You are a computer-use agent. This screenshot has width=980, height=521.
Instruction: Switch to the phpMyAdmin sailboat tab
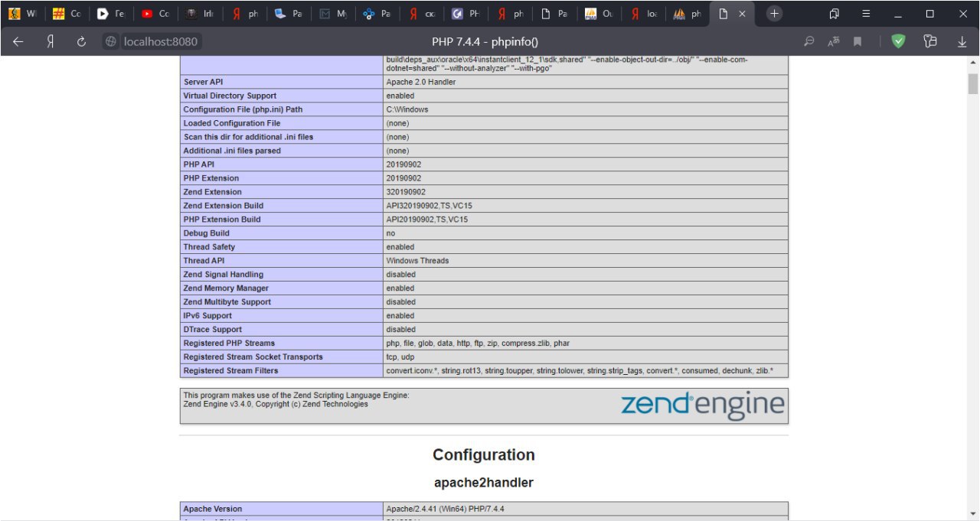[x=687, y=14]
